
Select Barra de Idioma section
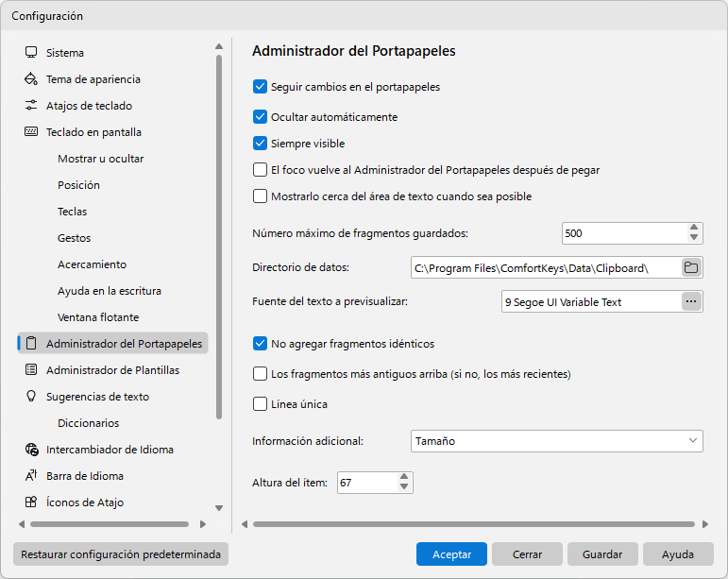click(x=85, y=476)
